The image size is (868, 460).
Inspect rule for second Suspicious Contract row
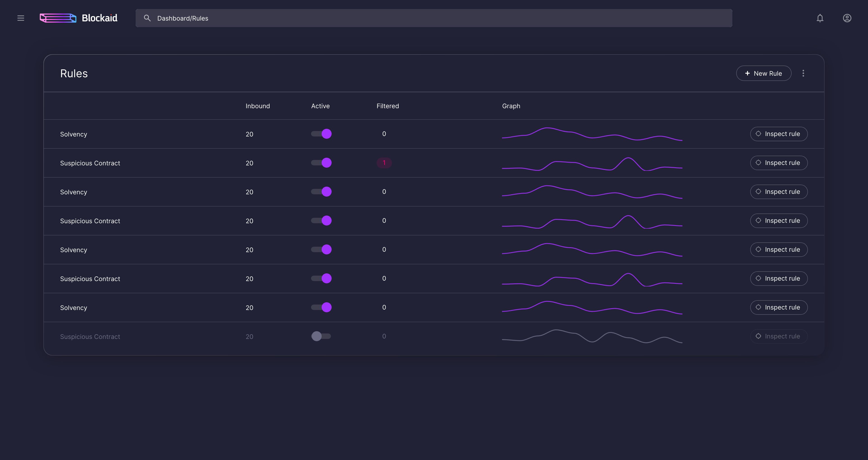coord(779,221)
